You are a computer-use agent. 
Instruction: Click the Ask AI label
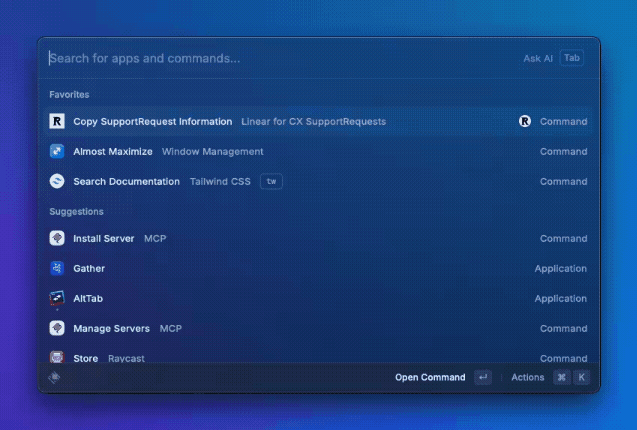[538, 59]
